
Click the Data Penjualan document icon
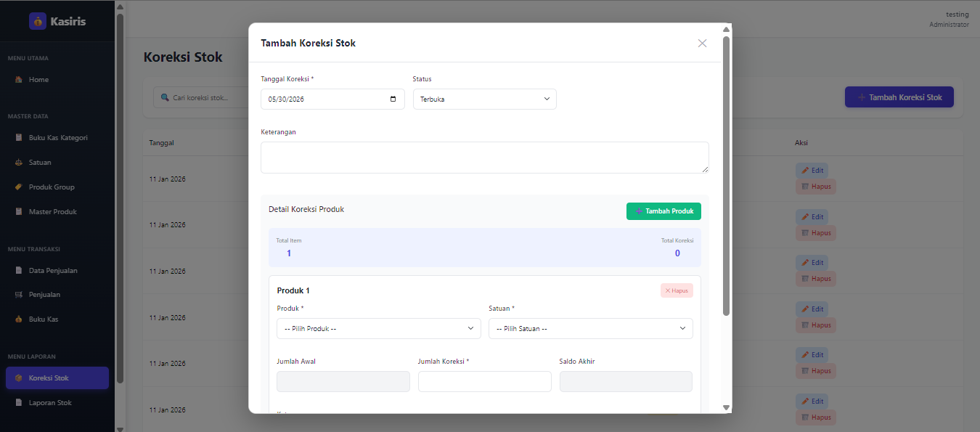[19, 271]
